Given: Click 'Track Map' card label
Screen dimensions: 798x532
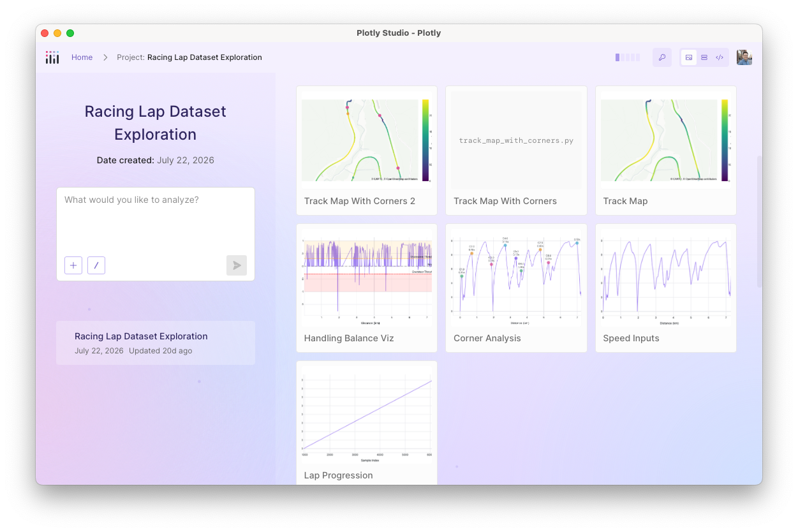Looking at the screenshot, I should [x=625, y=201].
